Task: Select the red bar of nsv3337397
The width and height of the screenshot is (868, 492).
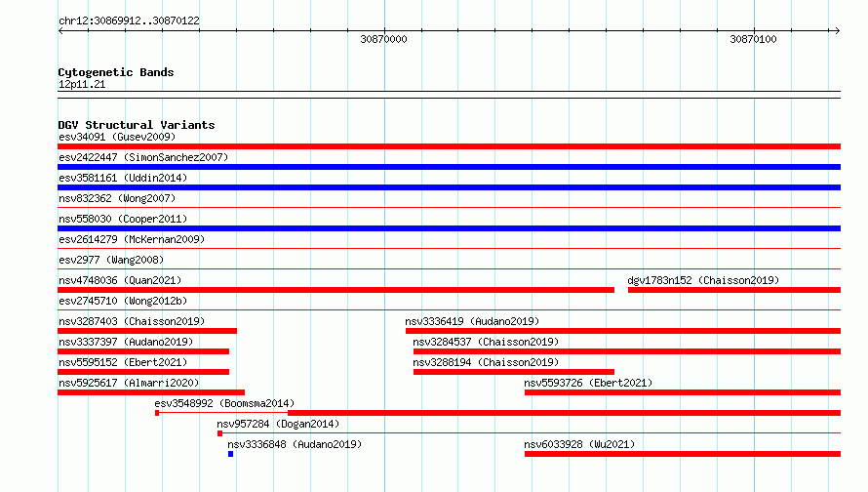Action: coord(143,351)
